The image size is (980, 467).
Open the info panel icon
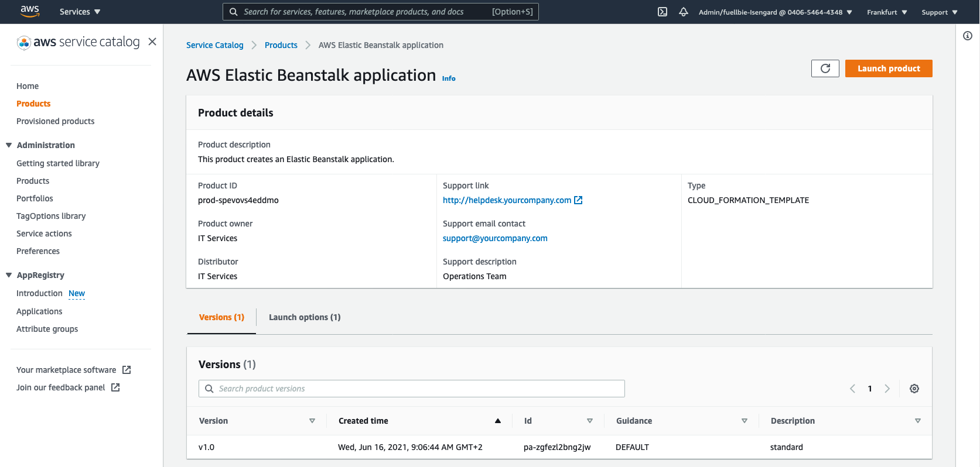click(x=968, y=36)
